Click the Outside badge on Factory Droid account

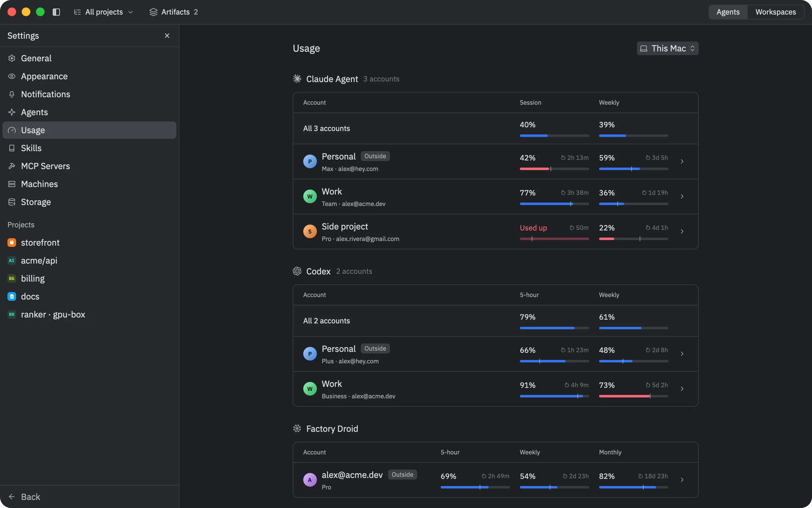[402, 475]
